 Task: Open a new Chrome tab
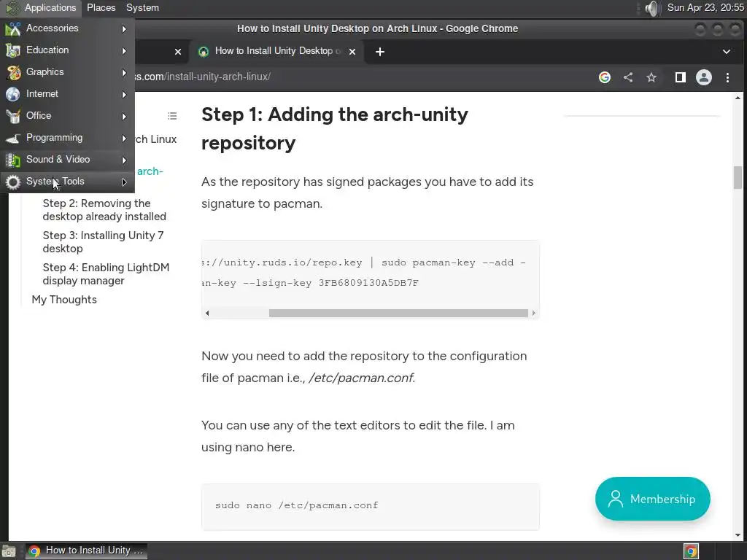coord(379,52)
